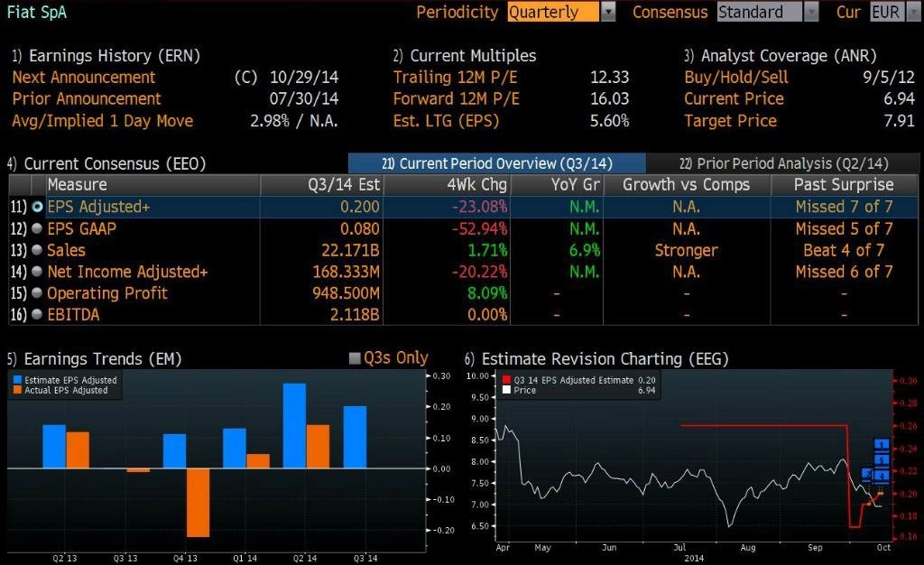
Task: Click the Growth vs Comps column header
Action: tap(687, 185)
